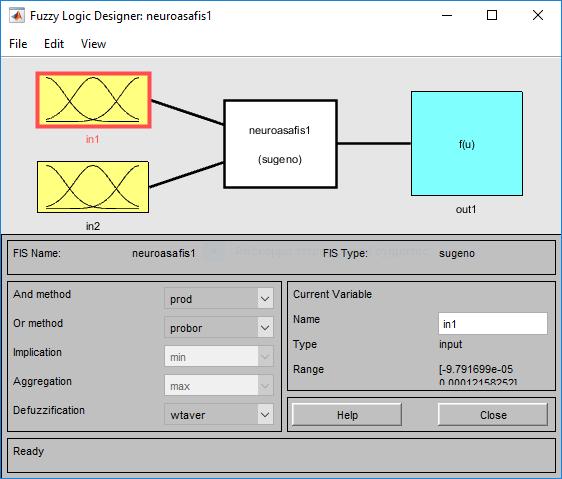The width and height of the screenshot is (562, 479).
Task: Select the in2 input variable box
Action: [x=93, y=187]
